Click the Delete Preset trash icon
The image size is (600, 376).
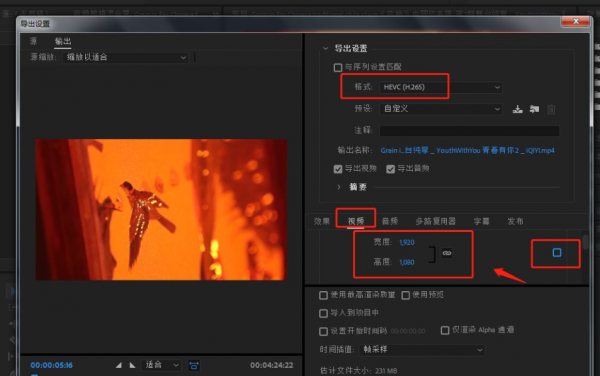551,109
